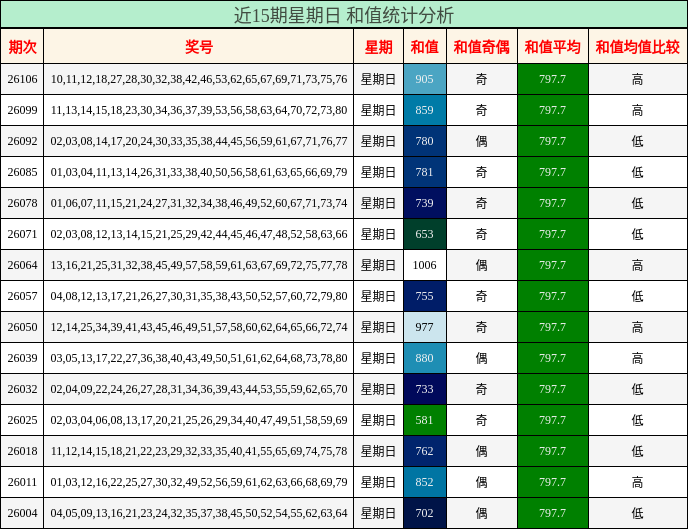Click the sum value cell 702

click(x=425, y=513)
